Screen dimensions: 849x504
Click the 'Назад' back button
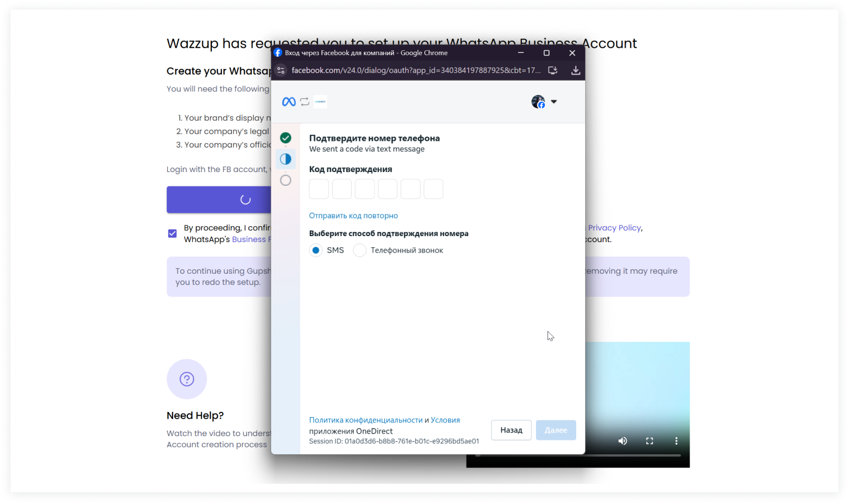511,430
